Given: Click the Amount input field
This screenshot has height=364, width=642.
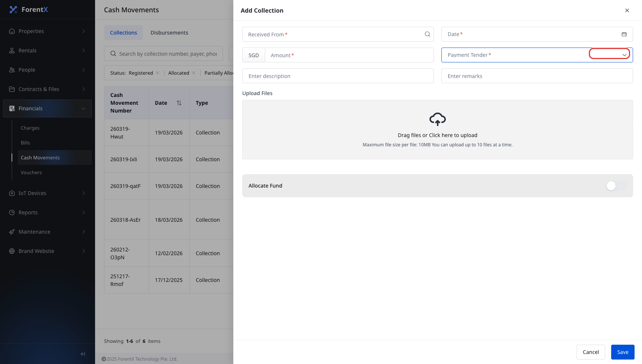Looking at the screenshot, I should pyautogui.click(x=349, y=55).
